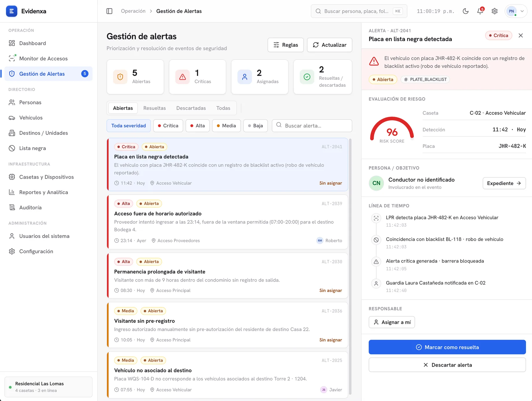Open Personas directory

[x=49, y=102]
